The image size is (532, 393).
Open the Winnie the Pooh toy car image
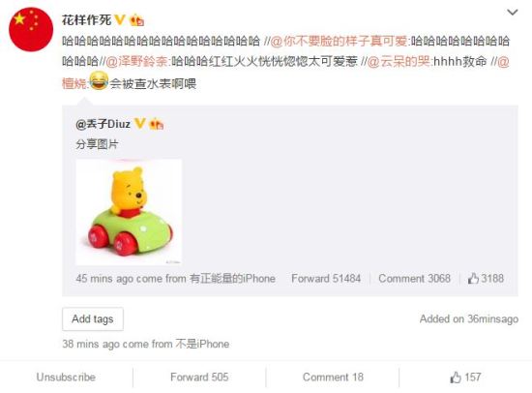coord(129,212)
